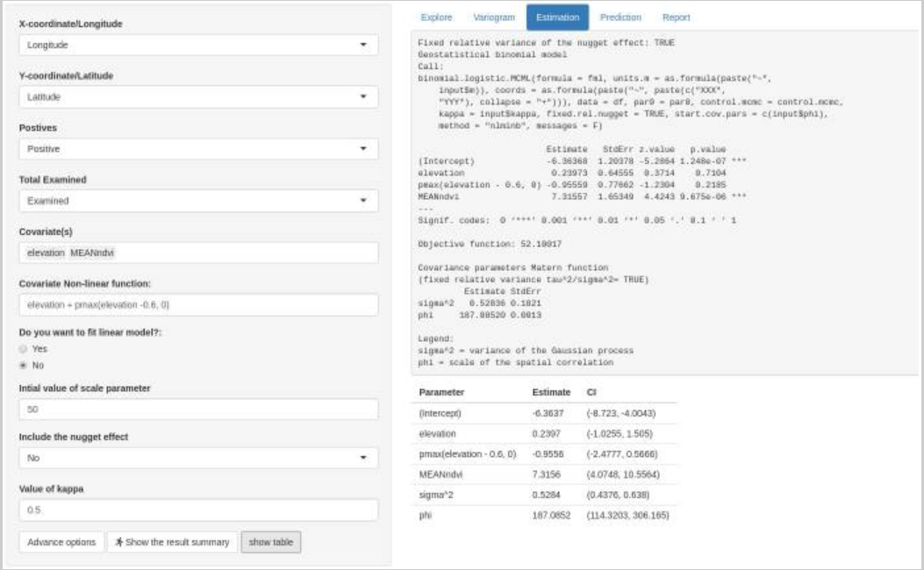Expand the Y-coordinate/Latitude dropdown
Viewport: 924px width, 570px height.
(198, 96)
